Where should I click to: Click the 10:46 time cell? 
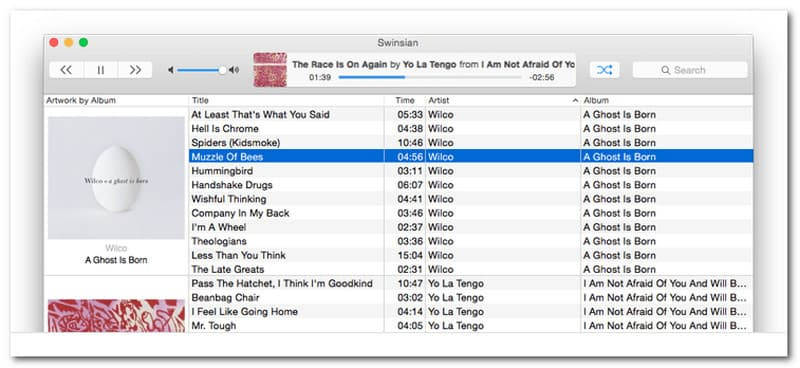point(410,143)
